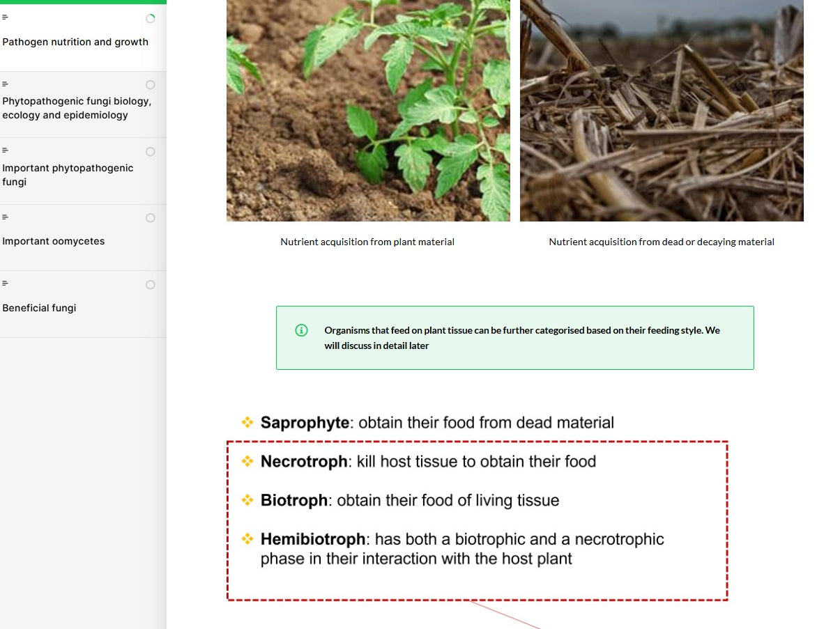Image resolution: width=840 pixels, height=629 pixels.
Task: Open the "Important oomycetes" lesson
Action: tap(53, 240)
